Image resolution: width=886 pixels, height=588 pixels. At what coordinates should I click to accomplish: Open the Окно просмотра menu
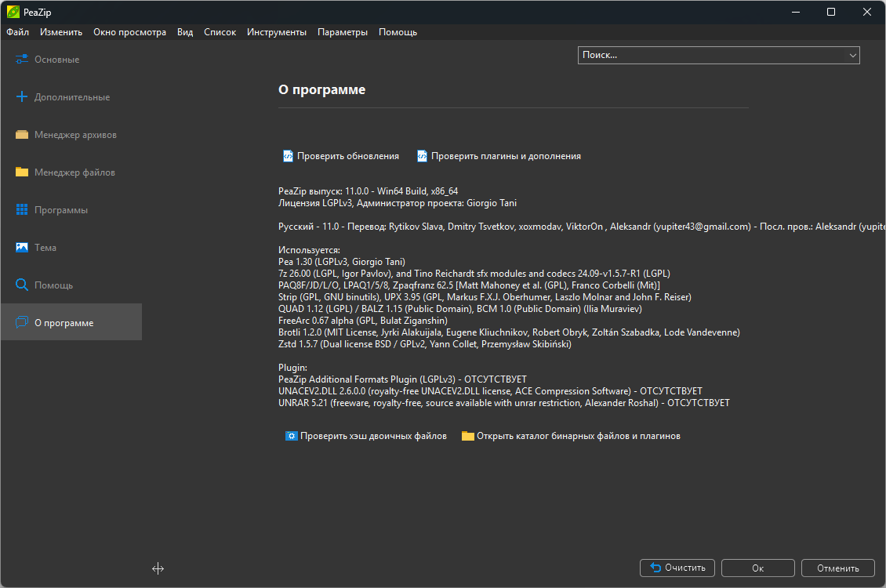tap(129, 32)
